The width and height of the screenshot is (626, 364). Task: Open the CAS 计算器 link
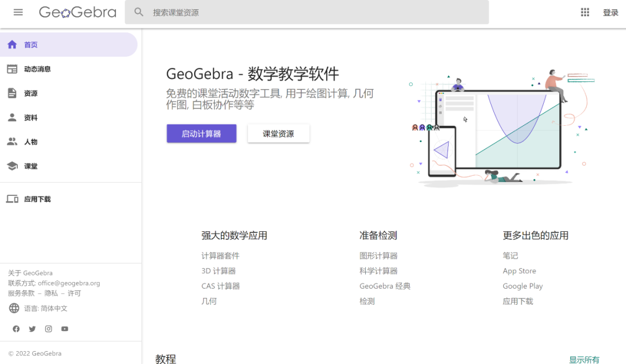tap(220, 286)
